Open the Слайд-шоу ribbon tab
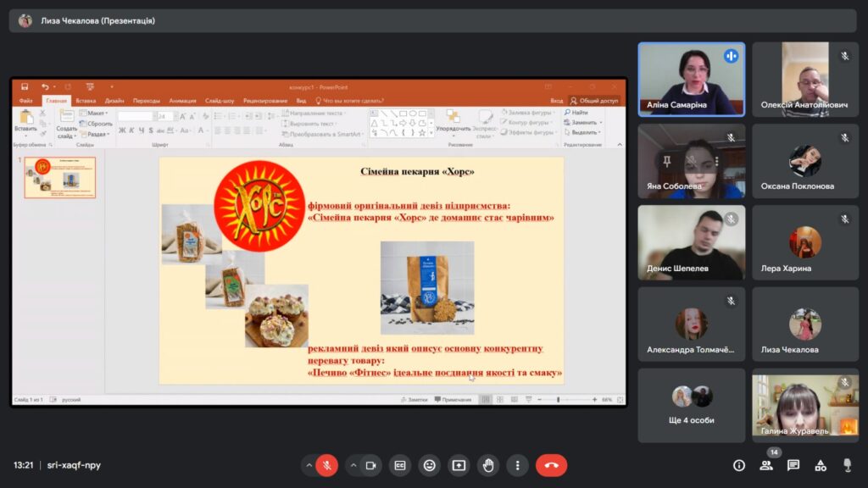The image size is (868, 488). pyautogui.click(x=220, y=101)
